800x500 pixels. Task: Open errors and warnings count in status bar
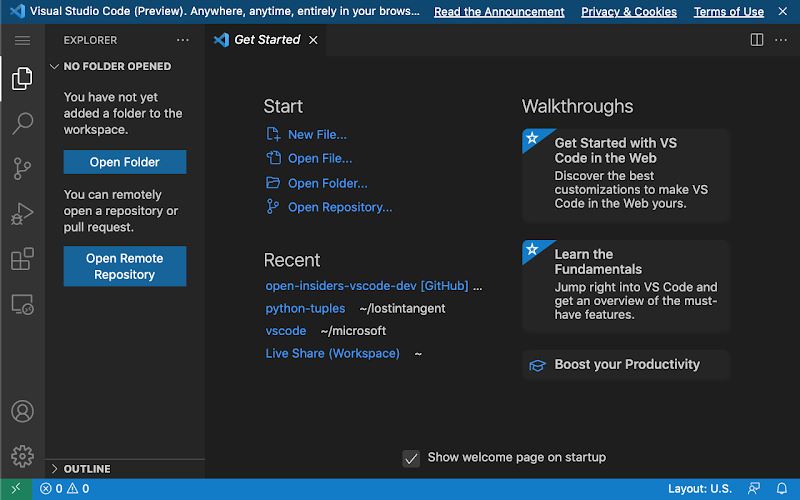click(65, 489)
